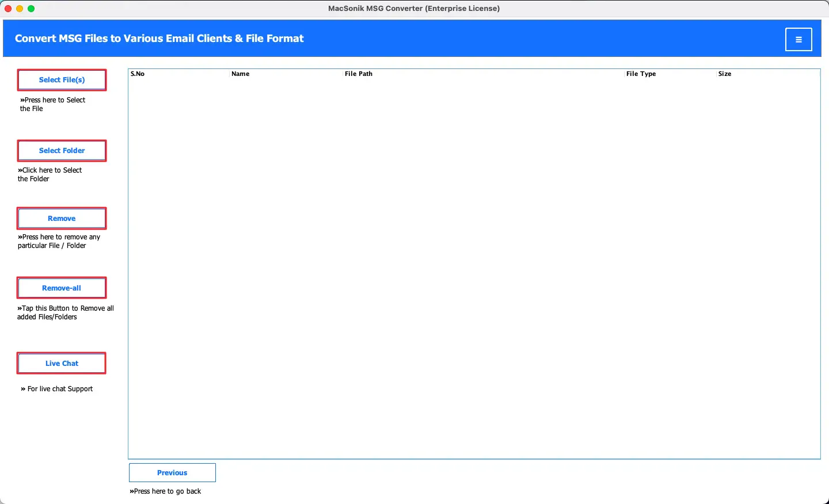Screen dimensions: 829x504
Task: Open Live Chat support
Action: 62,364
